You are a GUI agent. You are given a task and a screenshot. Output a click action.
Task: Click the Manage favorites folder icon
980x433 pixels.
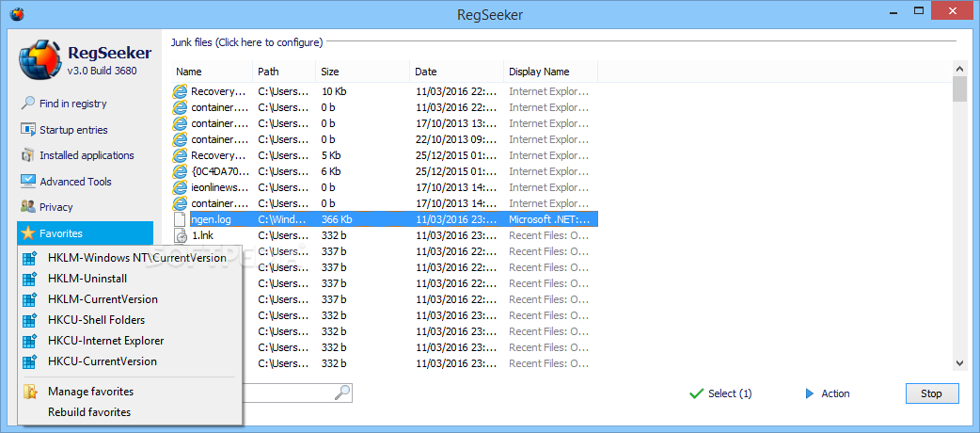tap(30, 392)
